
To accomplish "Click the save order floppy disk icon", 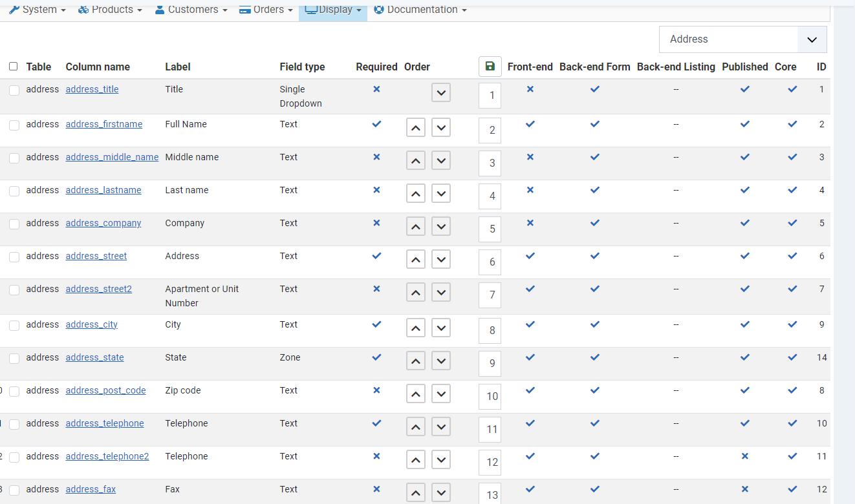I will pos(490,67).
